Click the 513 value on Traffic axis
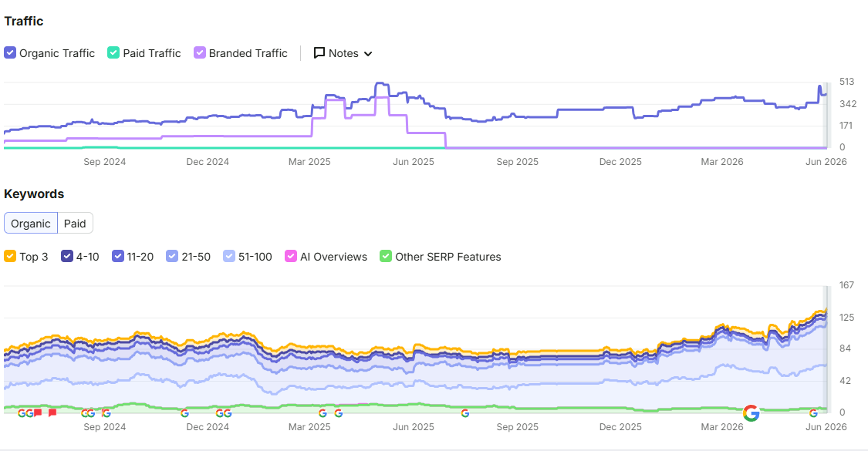Viewport: 868px width, 451px height. 846,82
